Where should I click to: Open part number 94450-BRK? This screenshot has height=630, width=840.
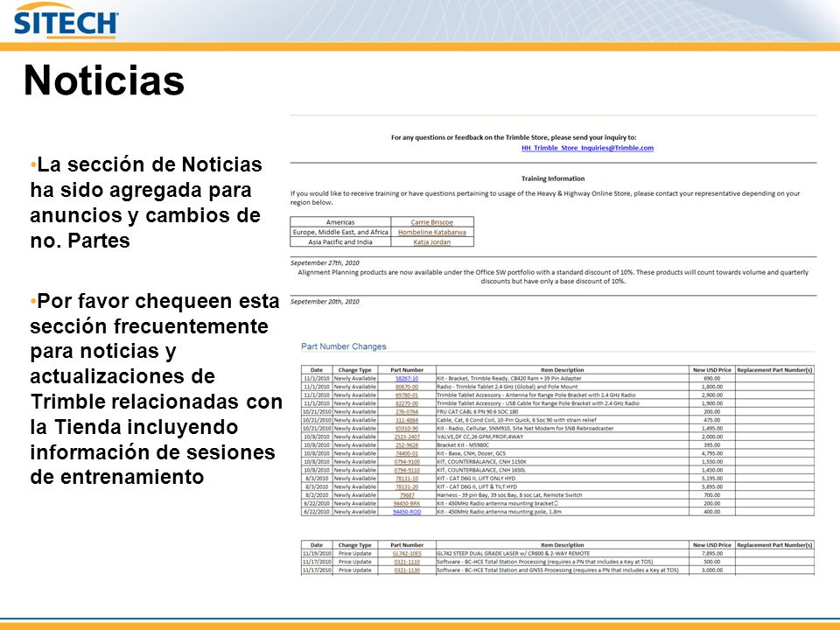(x=407, y=504)
